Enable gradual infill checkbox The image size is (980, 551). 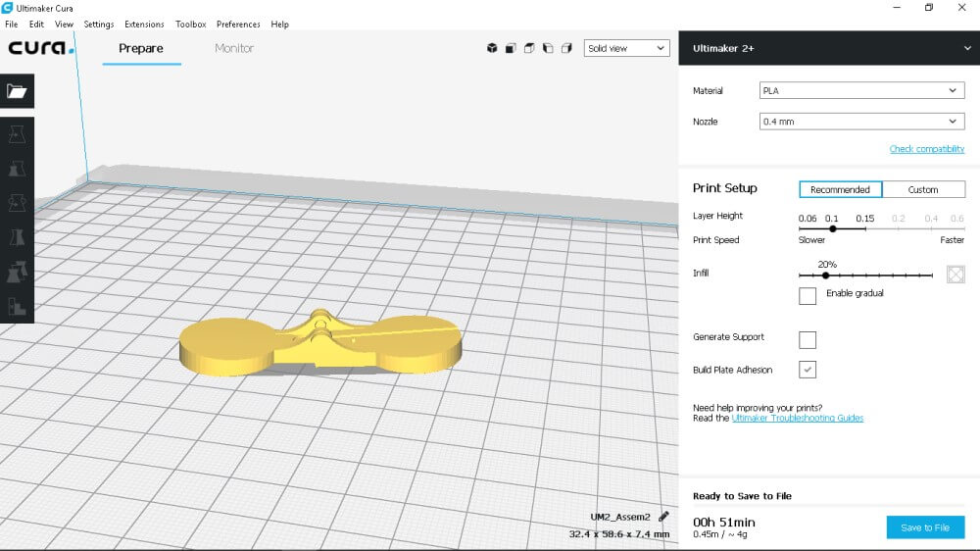[807, 295]
